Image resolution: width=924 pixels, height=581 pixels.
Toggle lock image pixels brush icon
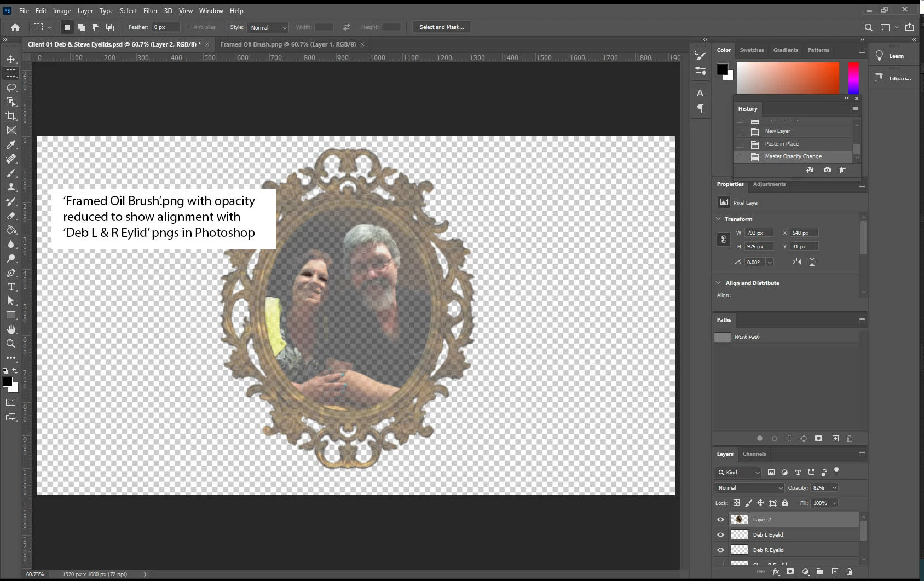click(748, 503)
